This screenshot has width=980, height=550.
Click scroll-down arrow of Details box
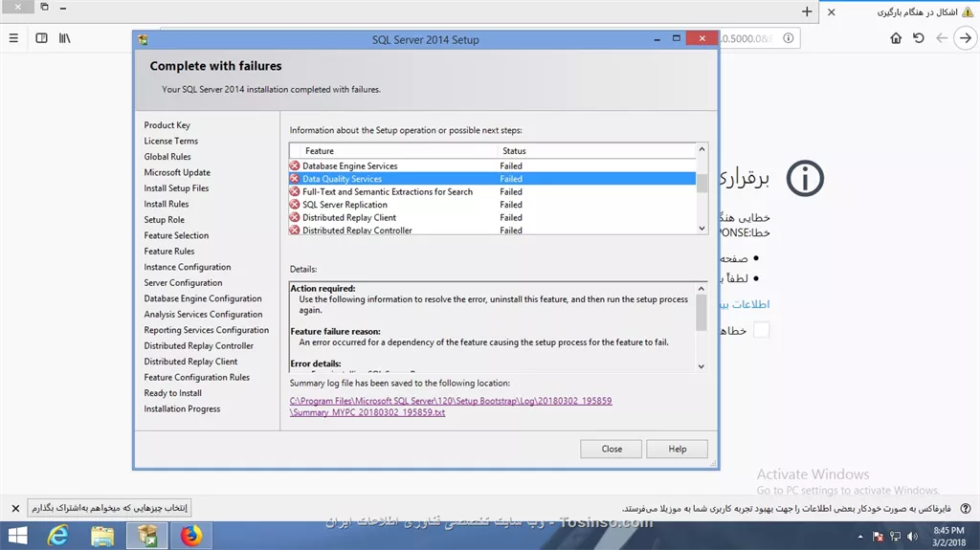click(x=702, y=366)
